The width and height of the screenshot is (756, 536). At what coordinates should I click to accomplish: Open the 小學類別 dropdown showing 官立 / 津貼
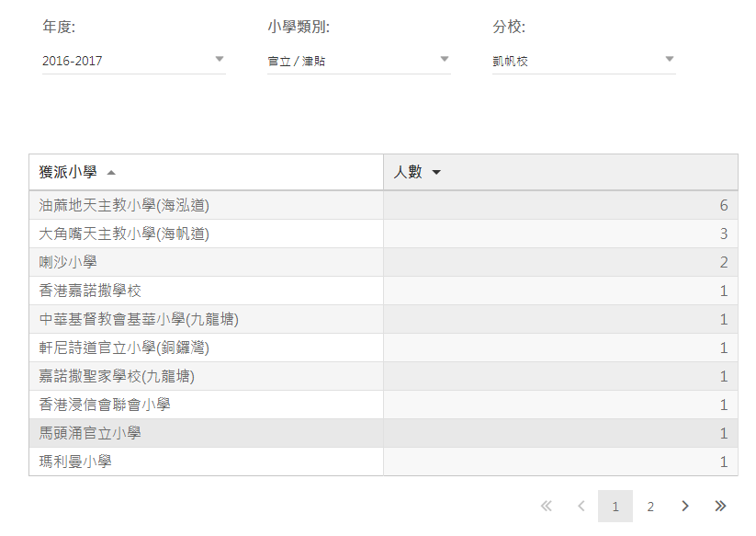pyautogui.click(x=358, y=61)
